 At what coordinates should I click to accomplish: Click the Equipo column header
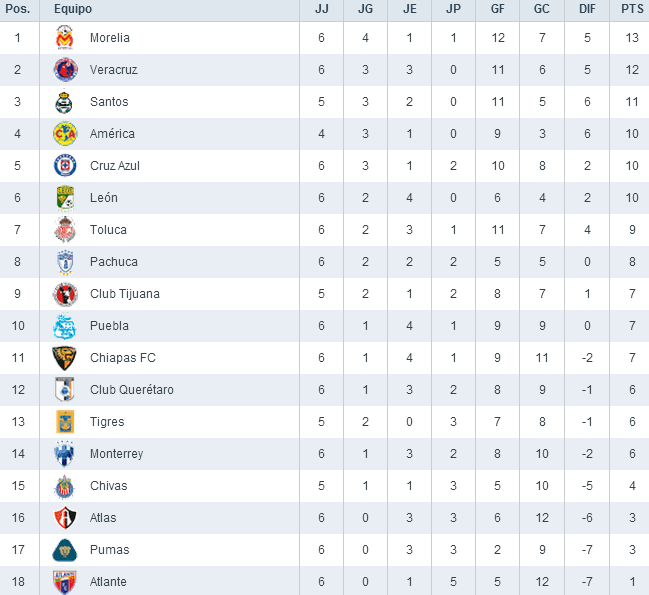[x=73, y=8]
